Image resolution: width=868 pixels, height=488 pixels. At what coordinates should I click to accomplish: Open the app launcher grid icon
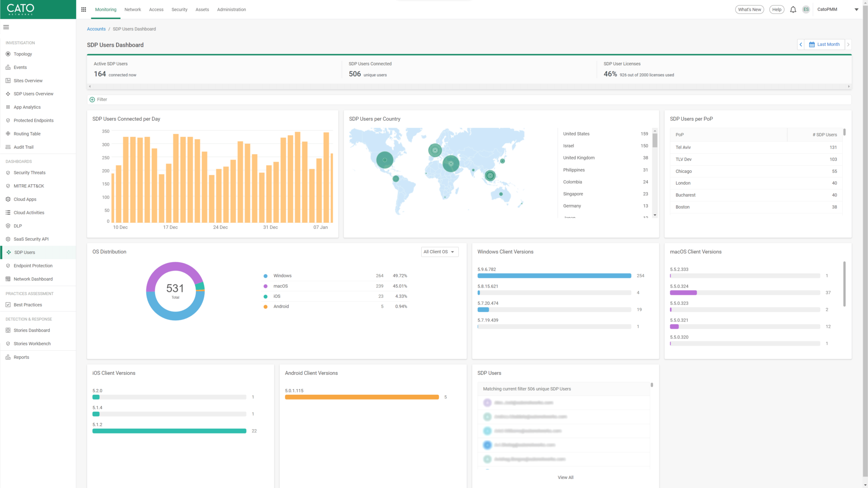(83, 9)
